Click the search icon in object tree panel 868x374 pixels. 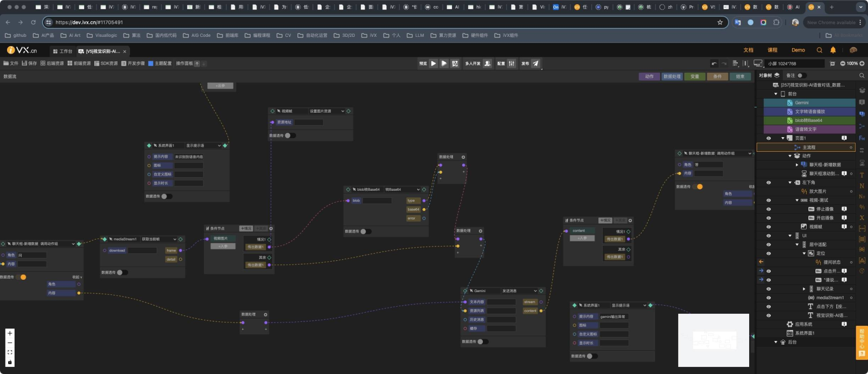(x=861, y=75)
